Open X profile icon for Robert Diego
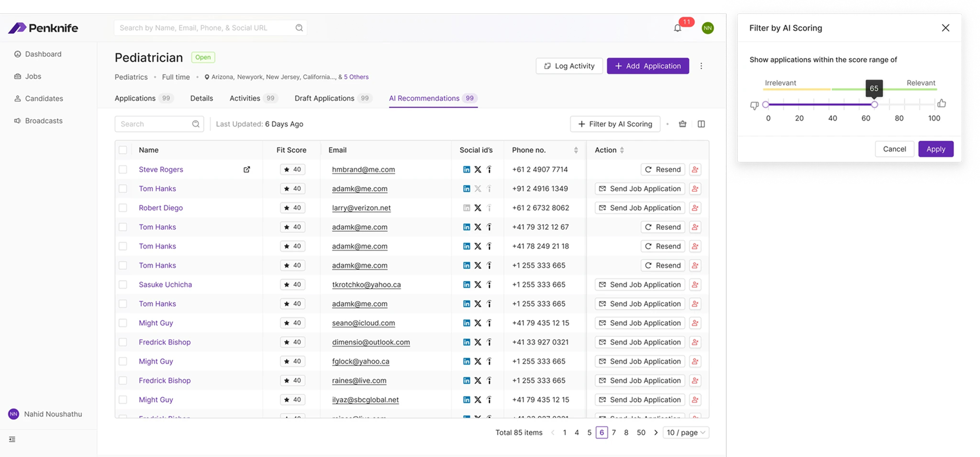This screenshot has width=980, height=457. [478, 208]
